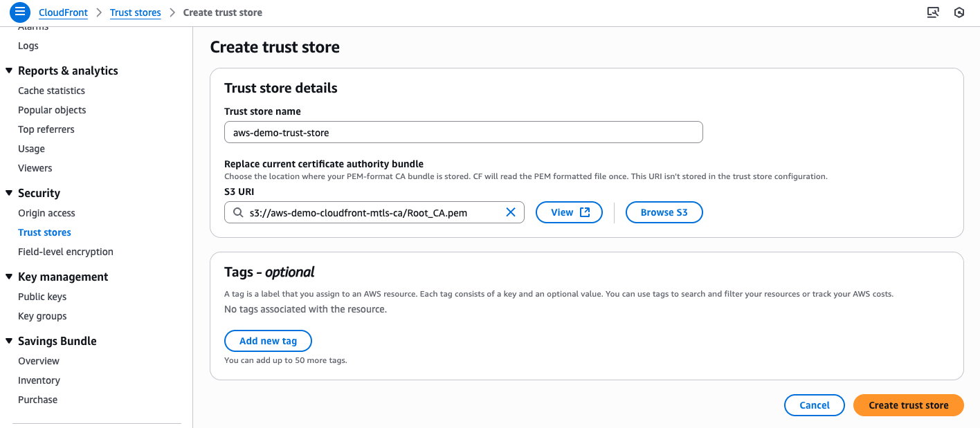
Task: Collapse the Security sidebar section
Action: pos(9,193)
